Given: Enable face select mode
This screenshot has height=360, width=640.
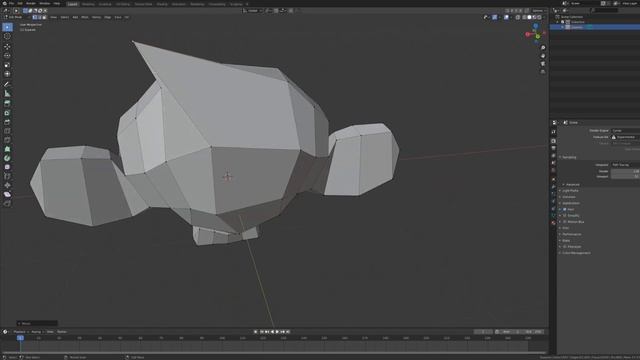Looking at the screenshot, I should click(x=44, y=17).
